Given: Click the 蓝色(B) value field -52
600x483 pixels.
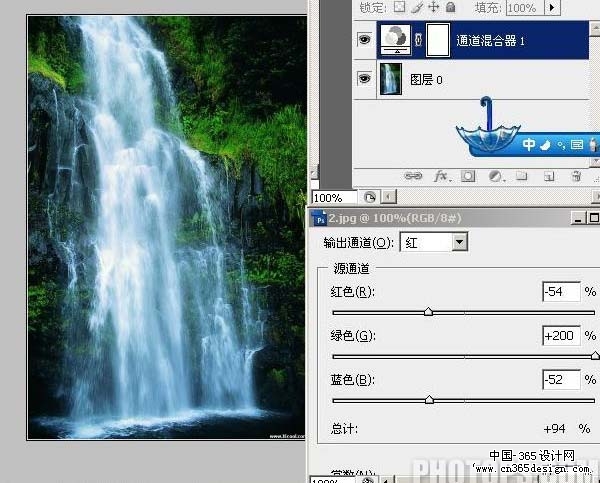Looking at the screenshot, I should click(x=561, y=380).
